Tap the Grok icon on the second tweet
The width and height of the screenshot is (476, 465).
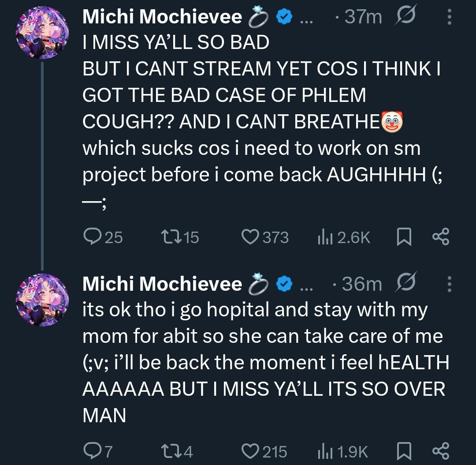[406, 284]
